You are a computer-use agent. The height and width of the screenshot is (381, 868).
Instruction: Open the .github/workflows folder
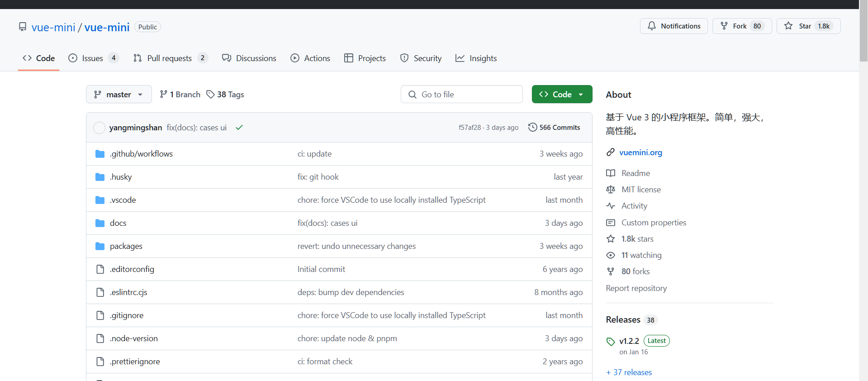[141, 154]
